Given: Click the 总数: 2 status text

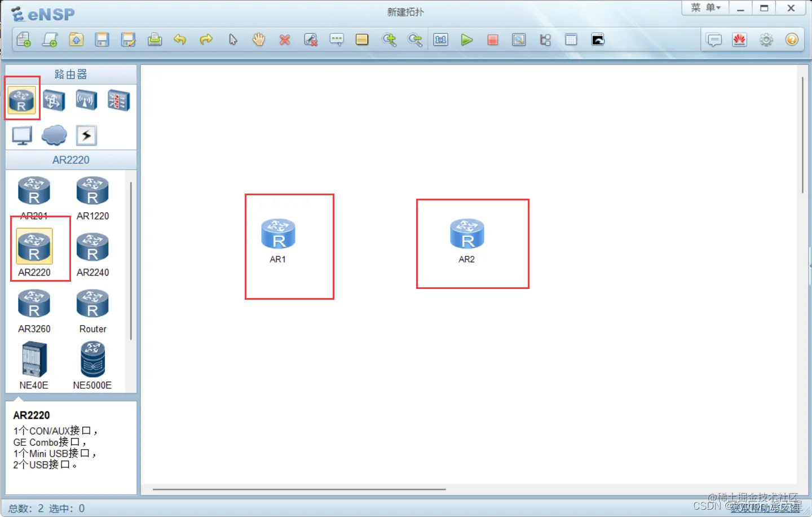Looking at the screenshot, I should 26,509.
